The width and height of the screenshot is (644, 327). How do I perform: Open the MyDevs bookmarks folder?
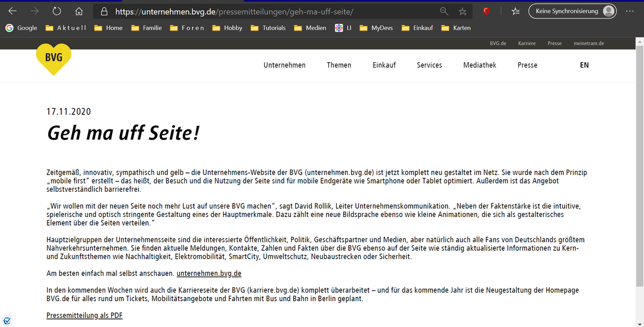pyautogui.click(x=377, y=28)
